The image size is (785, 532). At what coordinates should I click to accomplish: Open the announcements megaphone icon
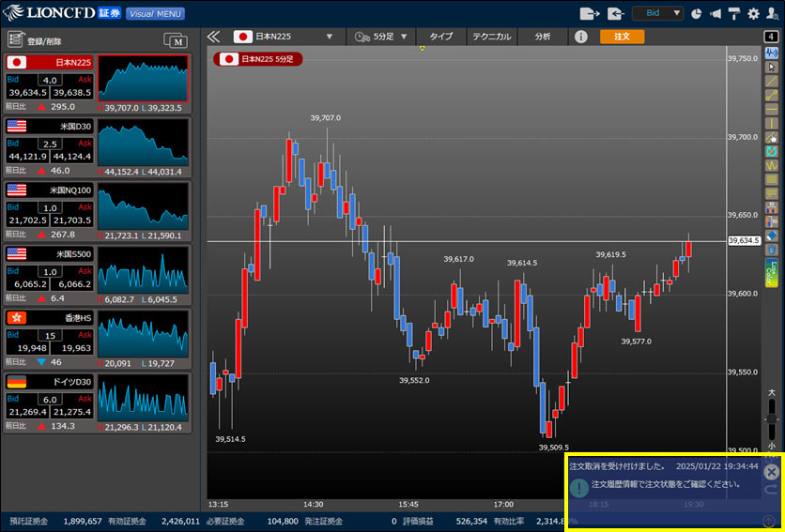(x=716, y=14)
